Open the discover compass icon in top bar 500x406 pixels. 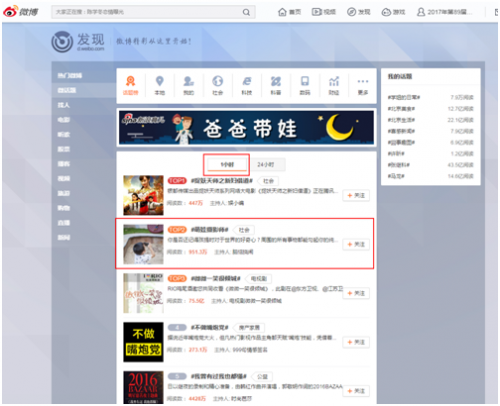[351, 12]
